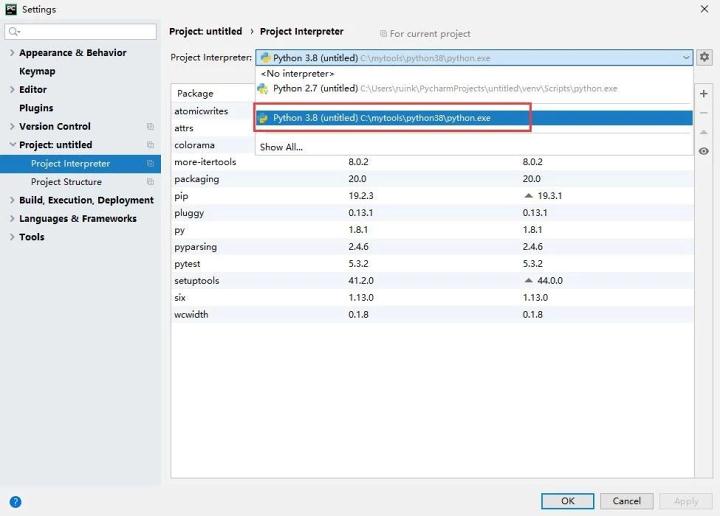
Task: Select the pyparsing package row
Action: [432, 247]
